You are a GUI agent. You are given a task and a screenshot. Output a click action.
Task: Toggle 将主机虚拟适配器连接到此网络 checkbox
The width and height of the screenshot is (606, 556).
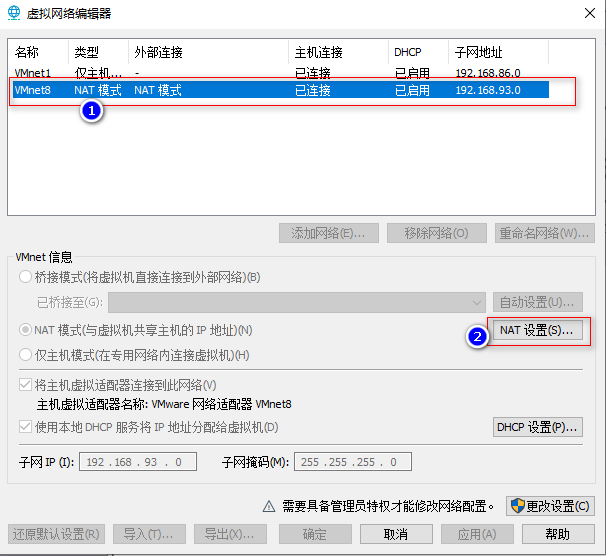click(x=26, y=385)
